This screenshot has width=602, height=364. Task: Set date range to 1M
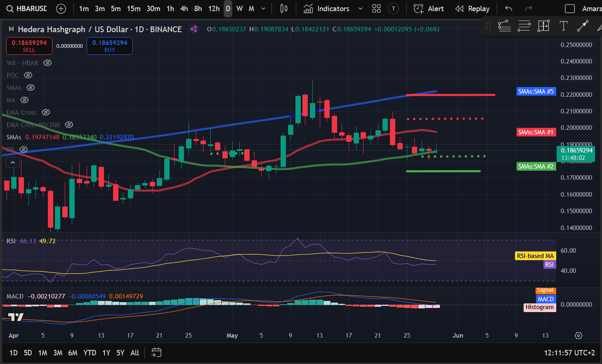(x=42, y=353)
